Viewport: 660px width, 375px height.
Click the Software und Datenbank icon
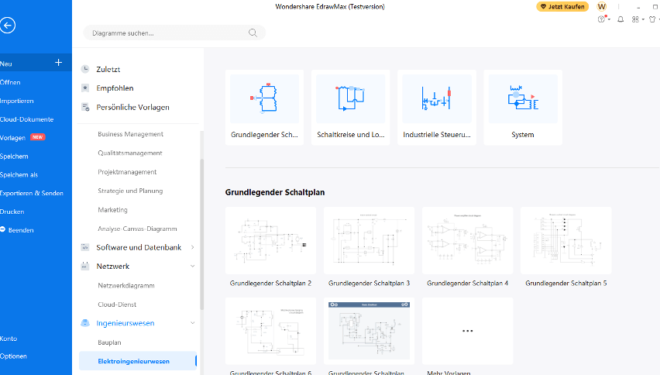(x=85, y=247)
